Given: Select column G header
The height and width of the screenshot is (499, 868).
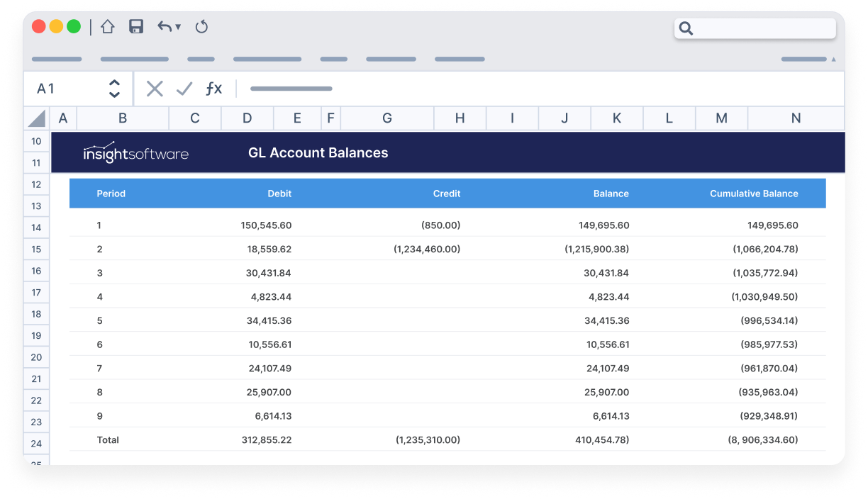Looking at the screenshot, I should 387,118.
